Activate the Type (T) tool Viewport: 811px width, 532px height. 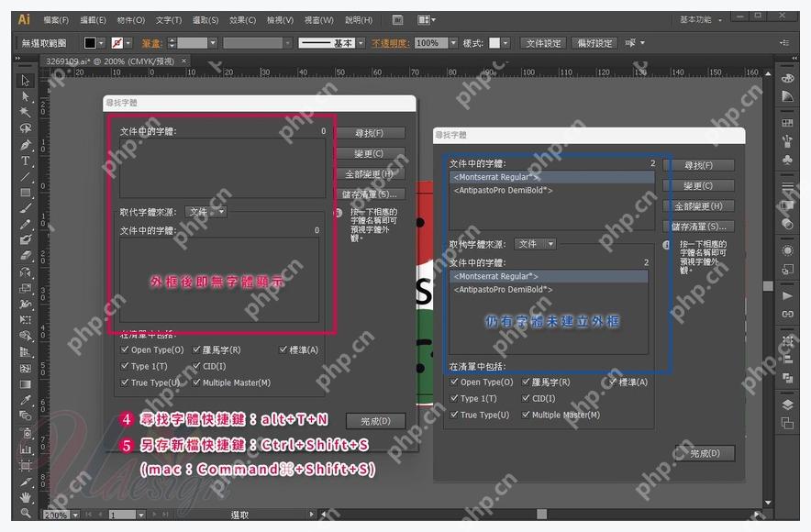click(26, 161)
